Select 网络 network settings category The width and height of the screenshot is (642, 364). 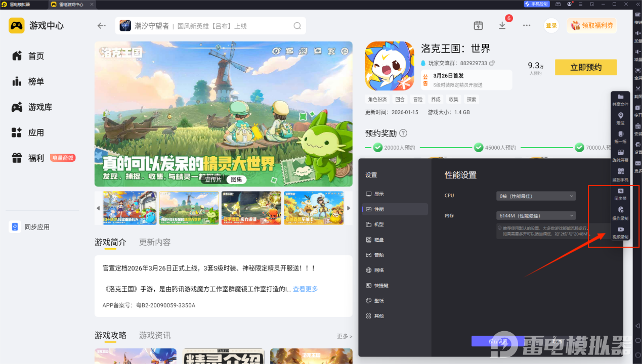395,270
